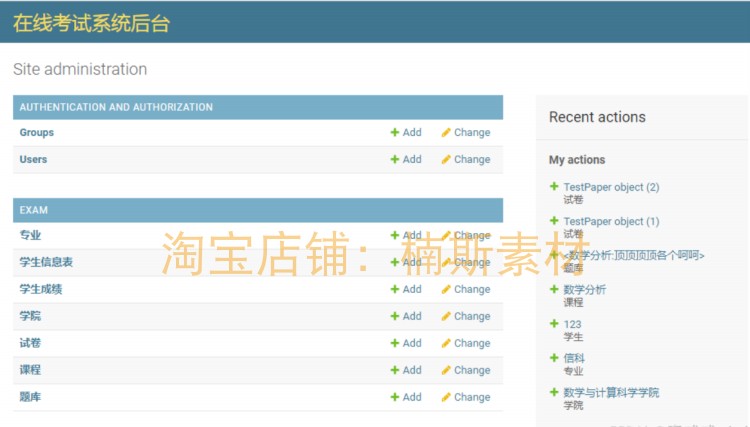
Task: Open the 信科 recent action
Action: coord(574,358)
